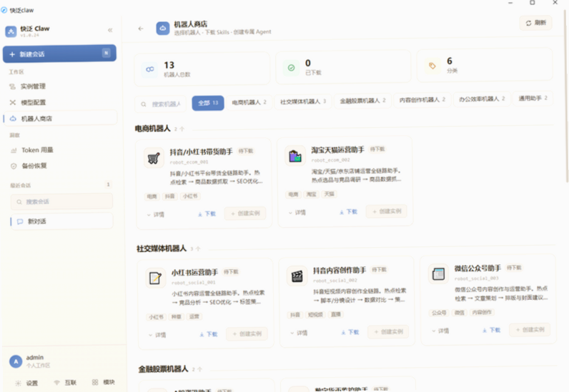Open 实例管理 in the sidebar
Image resolution: width=569 pixels, height=392 pixels.
[60, 86]
